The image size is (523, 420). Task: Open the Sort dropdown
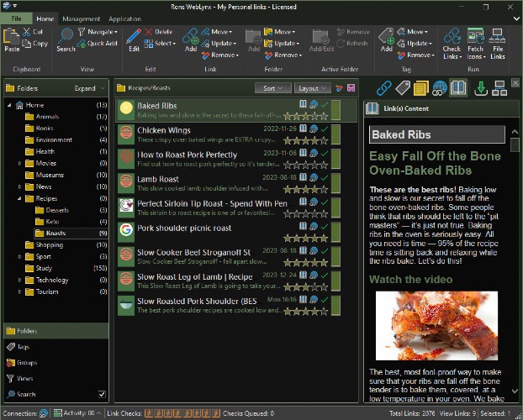click(x=272, y=88)
